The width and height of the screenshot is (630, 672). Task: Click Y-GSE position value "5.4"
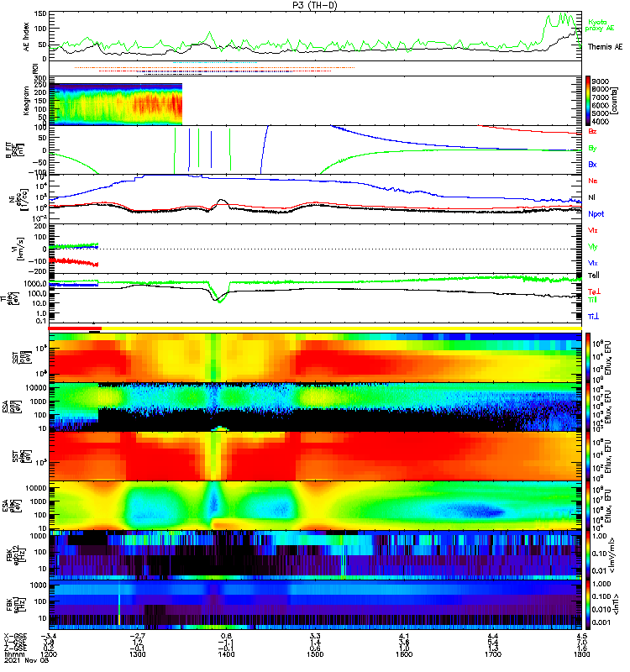pos(493,643)
